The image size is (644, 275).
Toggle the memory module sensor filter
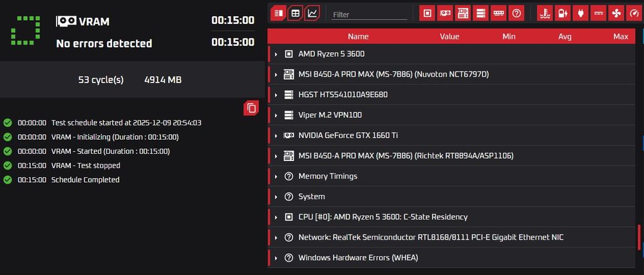498,14
